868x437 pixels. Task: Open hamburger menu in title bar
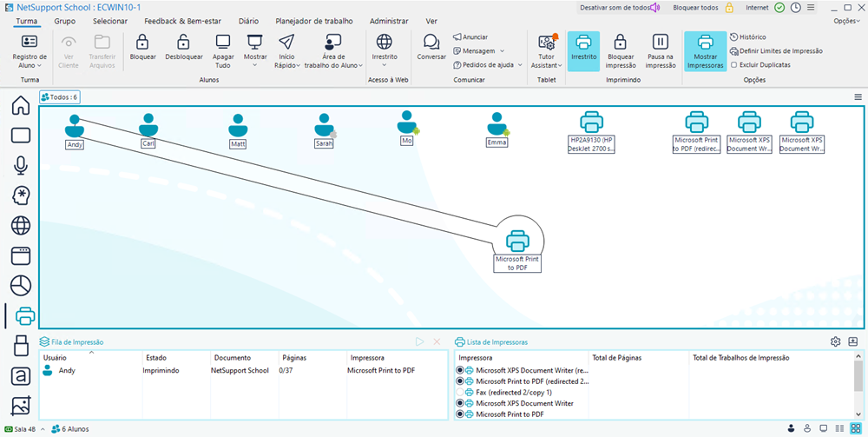coord(811,8)
